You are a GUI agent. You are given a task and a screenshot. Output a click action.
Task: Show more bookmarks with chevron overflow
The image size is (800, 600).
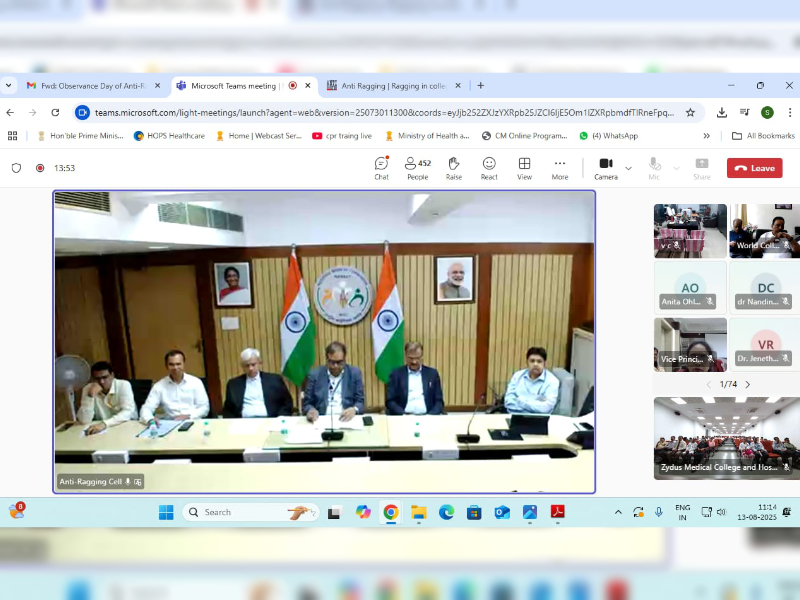[x=707, y=136]
